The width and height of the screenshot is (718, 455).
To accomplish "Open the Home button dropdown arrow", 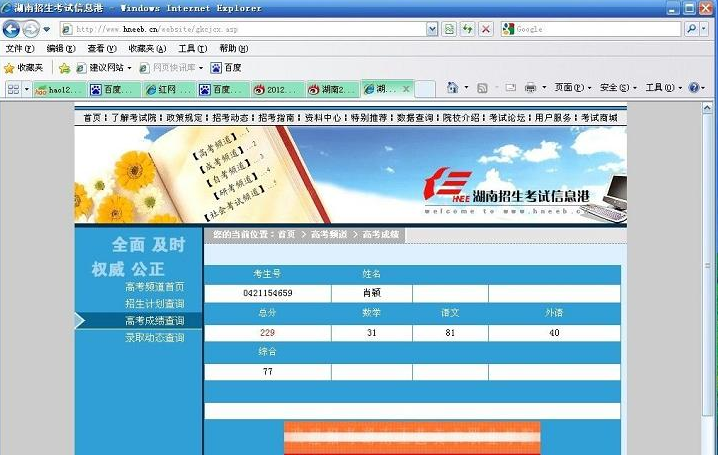I will 466,87.
